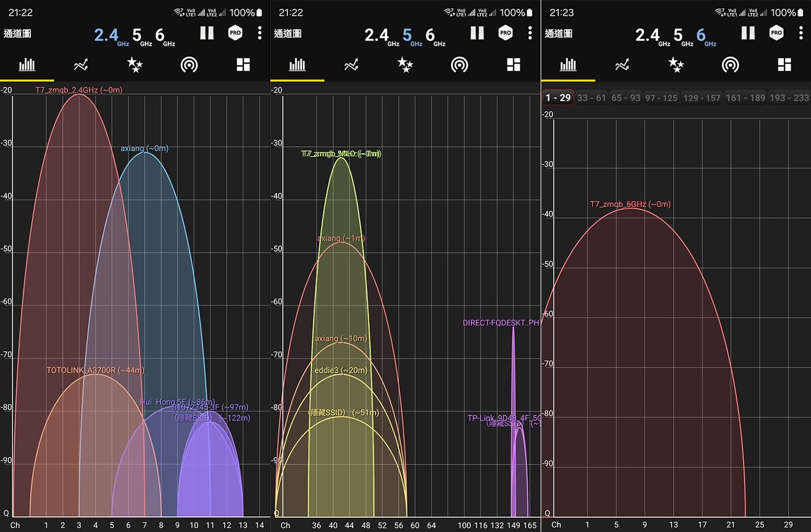811x532 pixels.
Task: Open dashboard grid tab in right screen
Action: (x=785, y=65)
